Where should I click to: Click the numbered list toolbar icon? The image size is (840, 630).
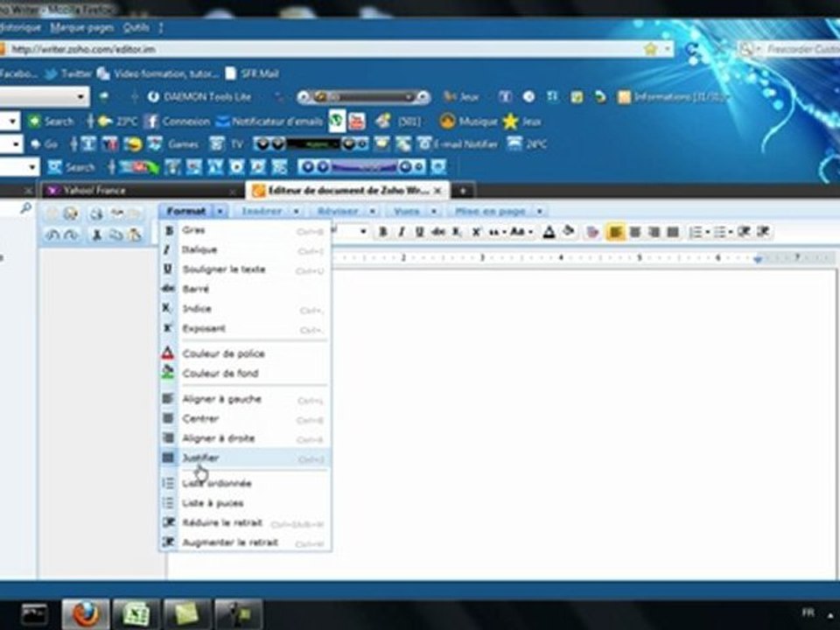(x=695, y=232)
